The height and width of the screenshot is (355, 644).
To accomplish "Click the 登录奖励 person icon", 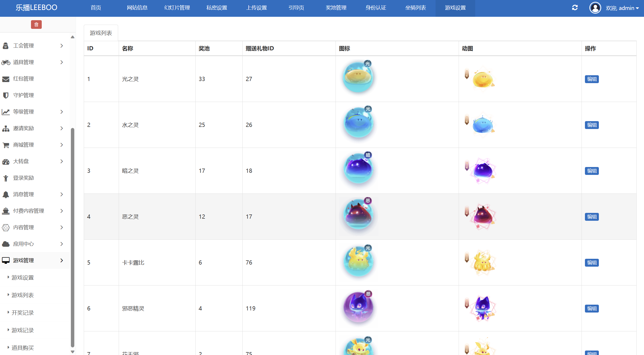I will 6,178.
